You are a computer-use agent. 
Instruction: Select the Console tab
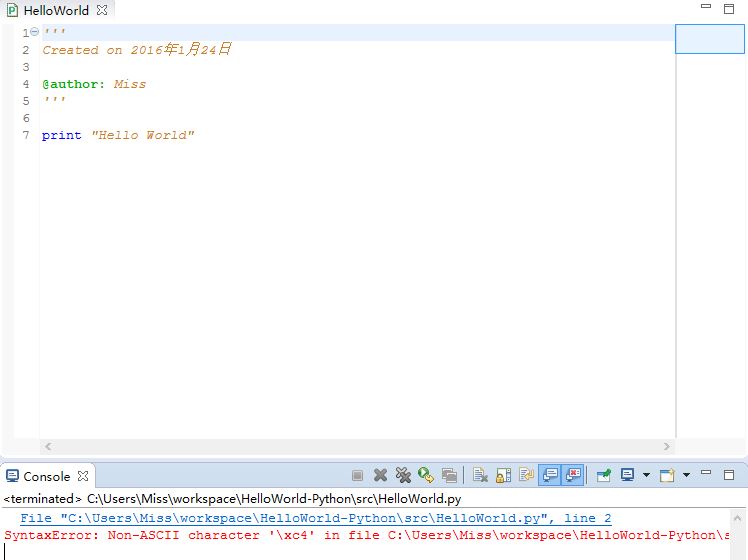[47, 477]
